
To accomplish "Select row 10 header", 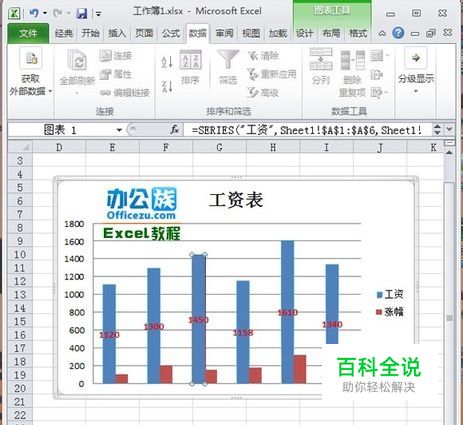I will [x=20, y=255].
